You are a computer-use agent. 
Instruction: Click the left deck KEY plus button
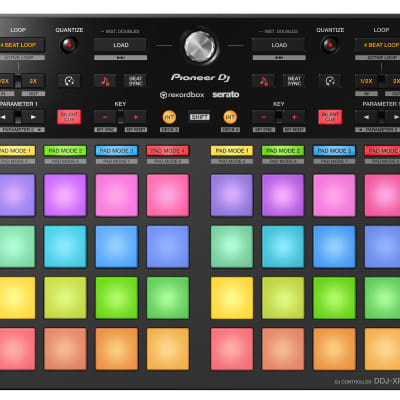tap(135, 117)
